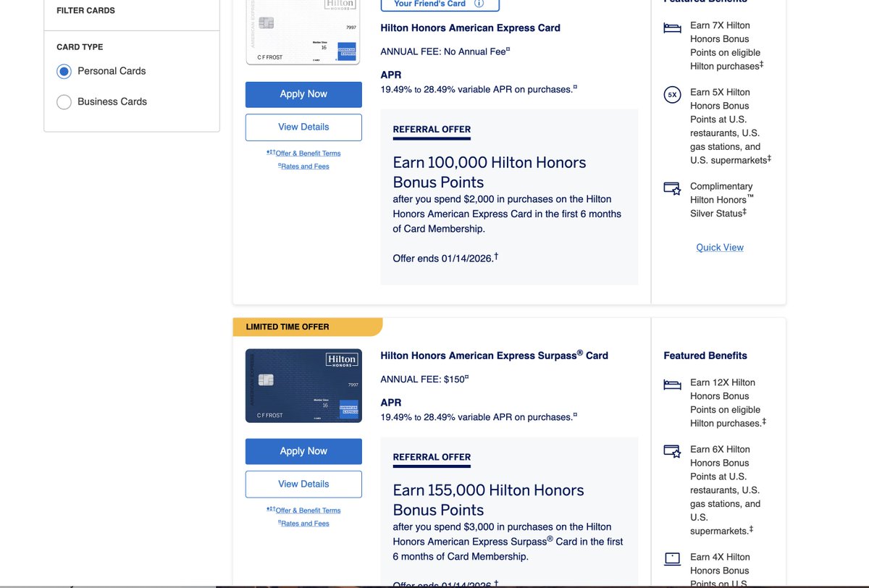Open the Quick View link
Screen dimensions: 869x588
pyautogui.click(x=719, y=247)
